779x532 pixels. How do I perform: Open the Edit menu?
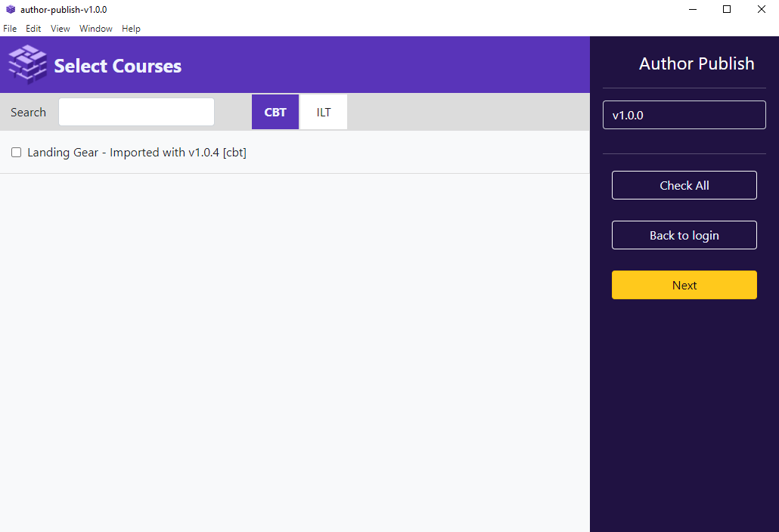33,28
